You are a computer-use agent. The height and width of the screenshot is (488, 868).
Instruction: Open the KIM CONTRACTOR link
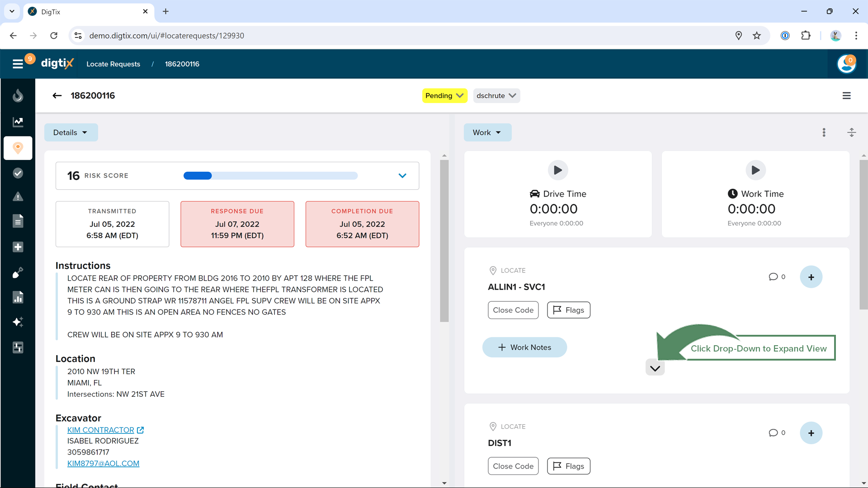click(x=101, y=430)
